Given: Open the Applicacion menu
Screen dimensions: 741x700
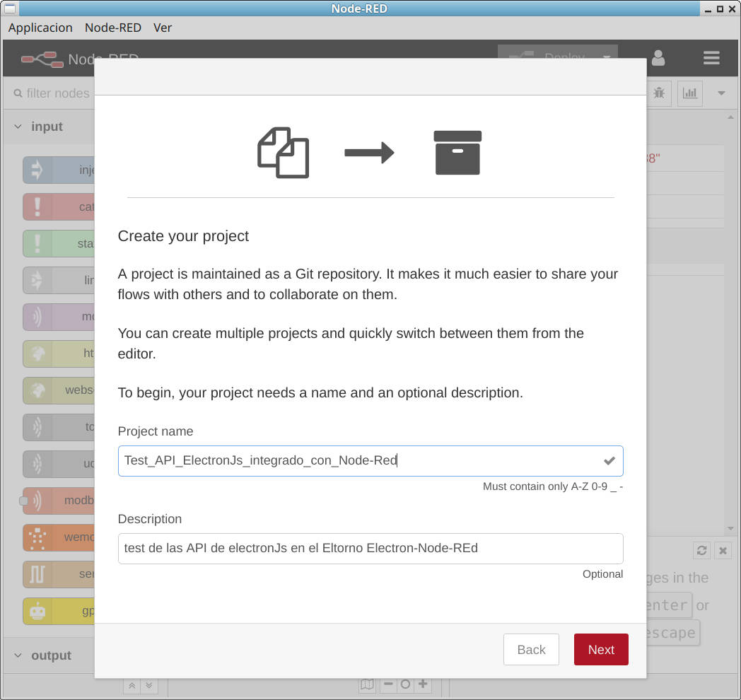Looking at the screenshot, I should (x=40, y=28).
